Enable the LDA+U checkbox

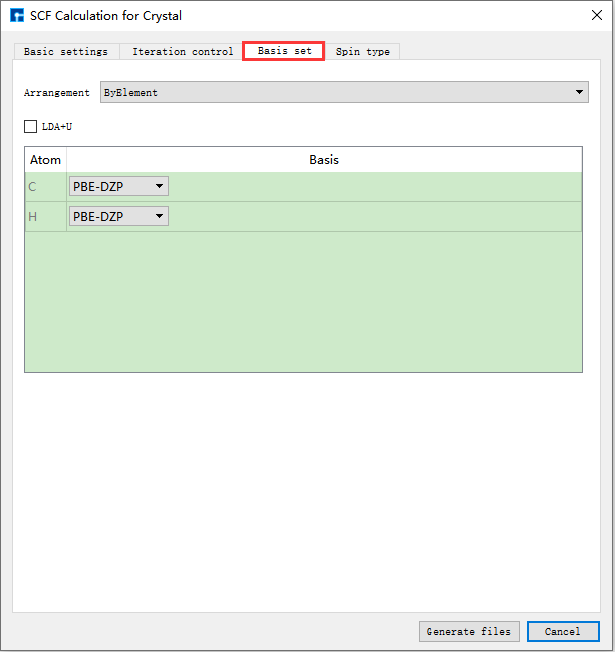tap(31, 127)
